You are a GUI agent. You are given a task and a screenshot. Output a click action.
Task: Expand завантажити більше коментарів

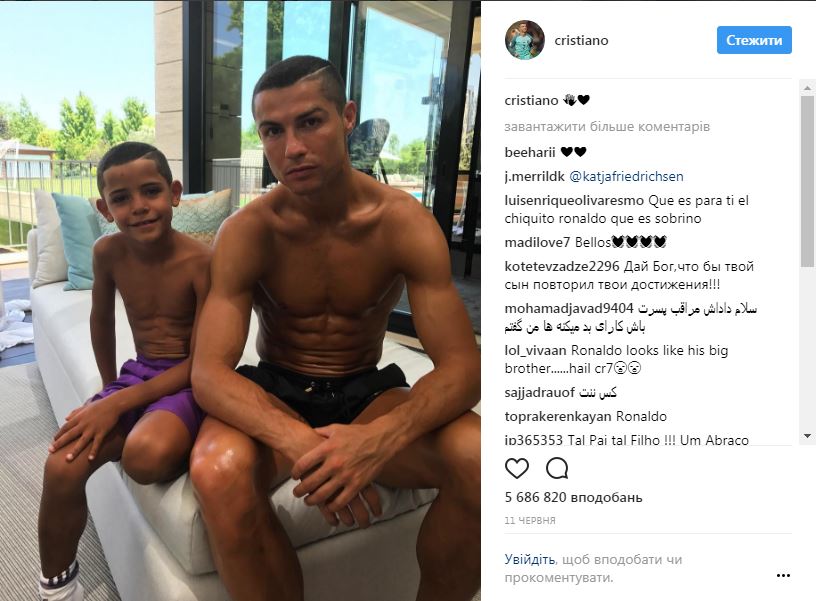click(607, 126)
